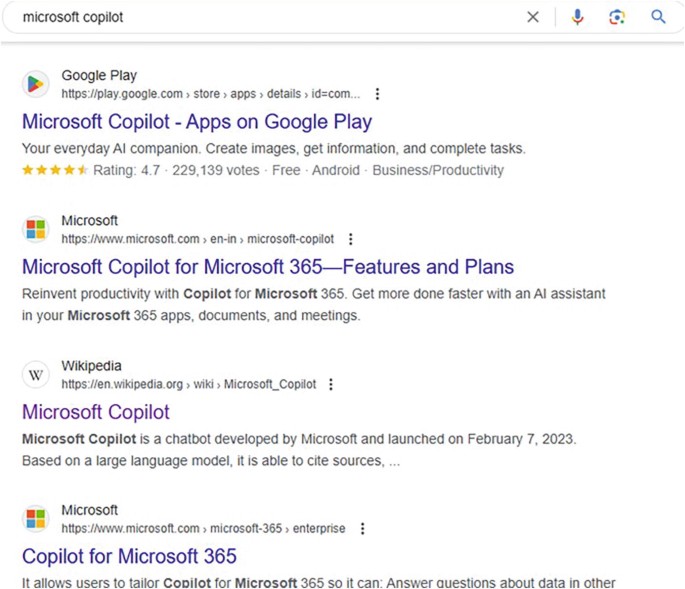Image resolution: width=685 pixels, height=589 pixels.
Task: Click the Wikipedia W favicon icon
Action: [36, 375]
